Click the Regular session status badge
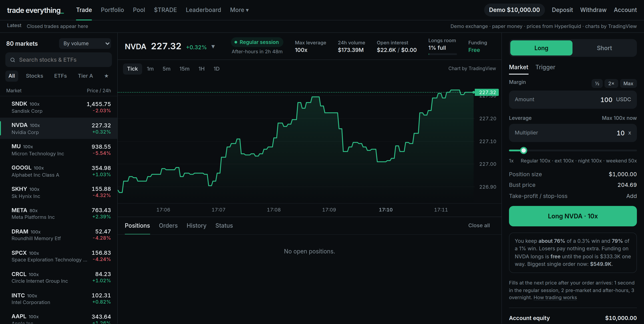The height and width of the screenshot is (324, 644). (257, 42)
